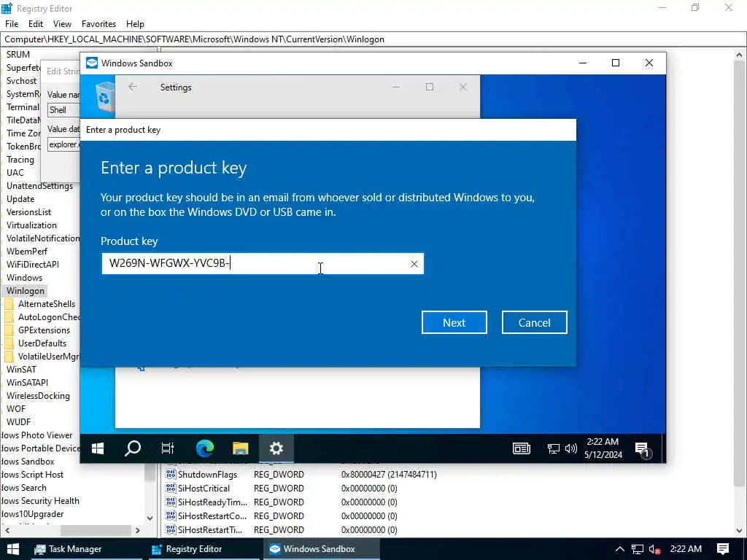This screenshot has width=747, height=560.
Task: Open the Favorites menu in Registry Editor
Action: (x=98, y=24)
